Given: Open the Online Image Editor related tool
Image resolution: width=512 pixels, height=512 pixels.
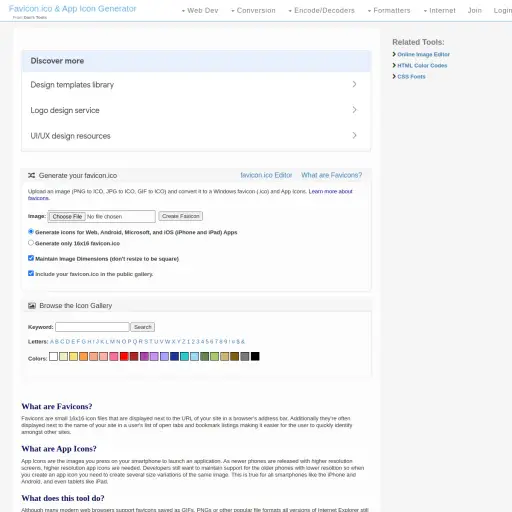Looking at the screenshot, I should click(x=423, y=54).
